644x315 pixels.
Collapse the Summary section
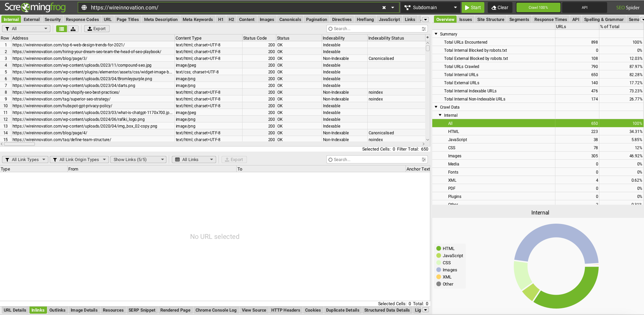(x=436, y=34)
